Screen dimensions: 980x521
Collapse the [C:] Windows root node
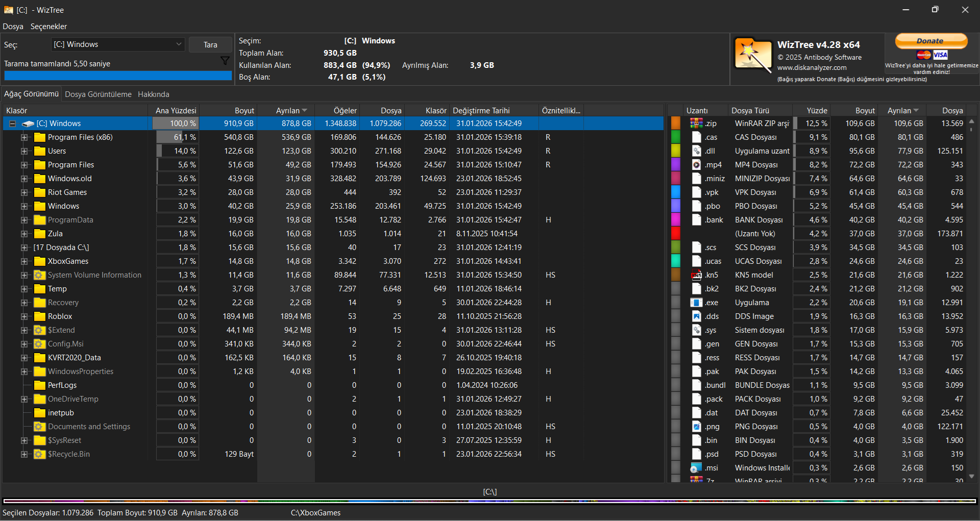point(13,123)
